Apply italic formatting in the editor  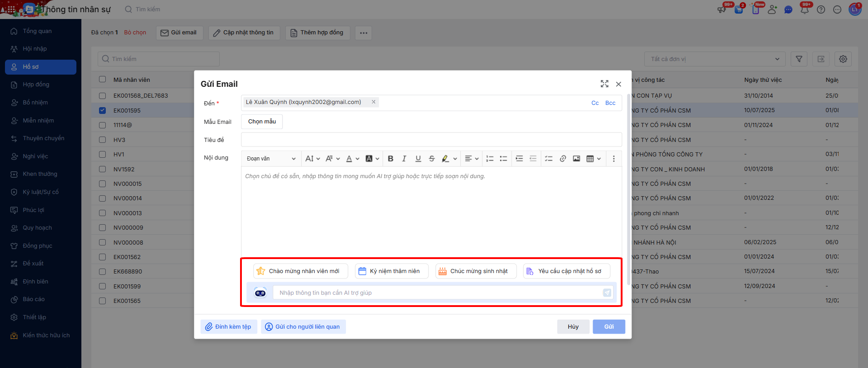(404, 159)
